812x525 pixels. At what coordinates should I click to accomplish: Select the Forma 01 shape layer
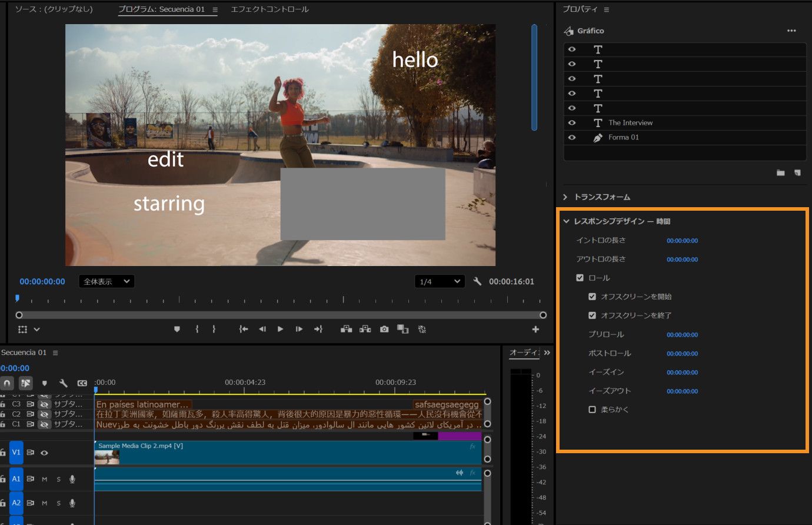623,137
